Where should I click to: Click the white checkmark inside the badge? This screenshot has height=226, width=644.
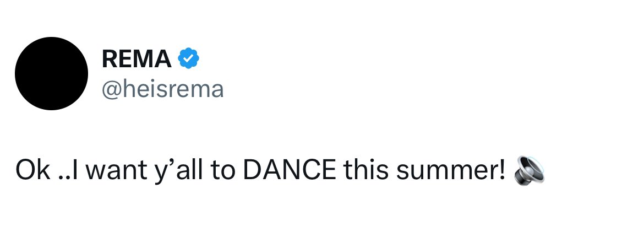click(188, 59)
